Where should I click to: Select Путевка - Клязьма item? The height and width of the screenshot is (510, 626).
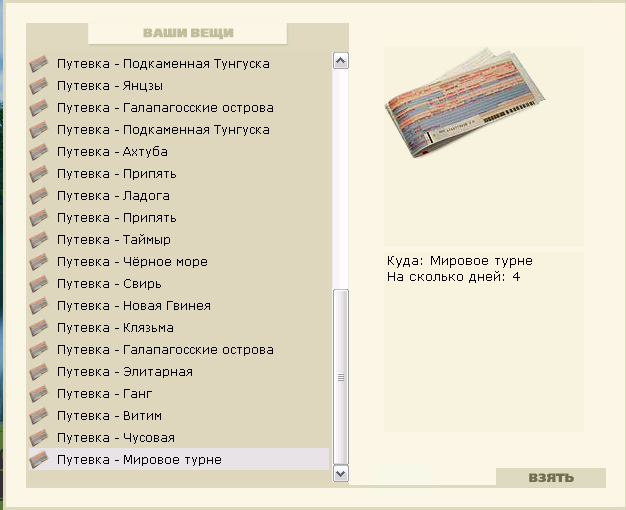[179, 327]
